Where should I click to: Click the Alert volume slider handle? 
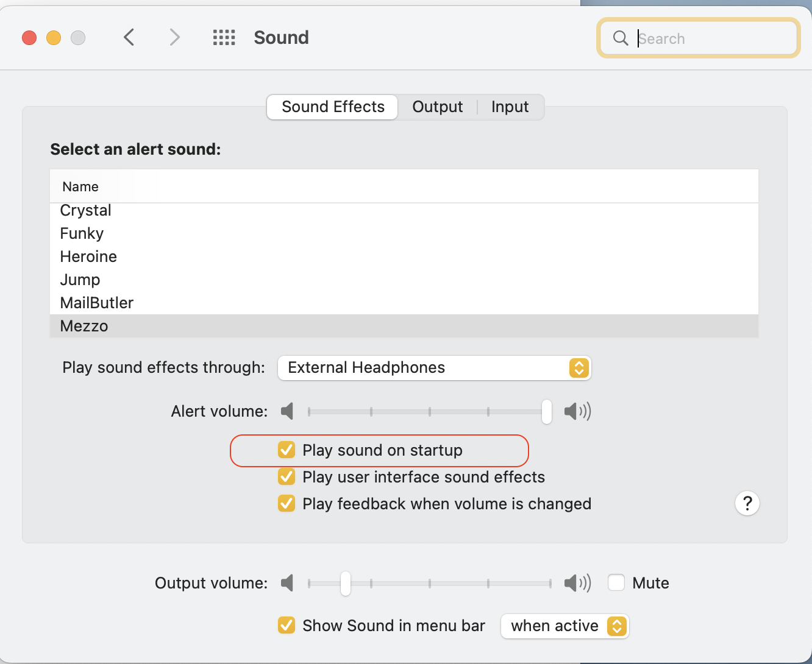(x=547, y=412)
